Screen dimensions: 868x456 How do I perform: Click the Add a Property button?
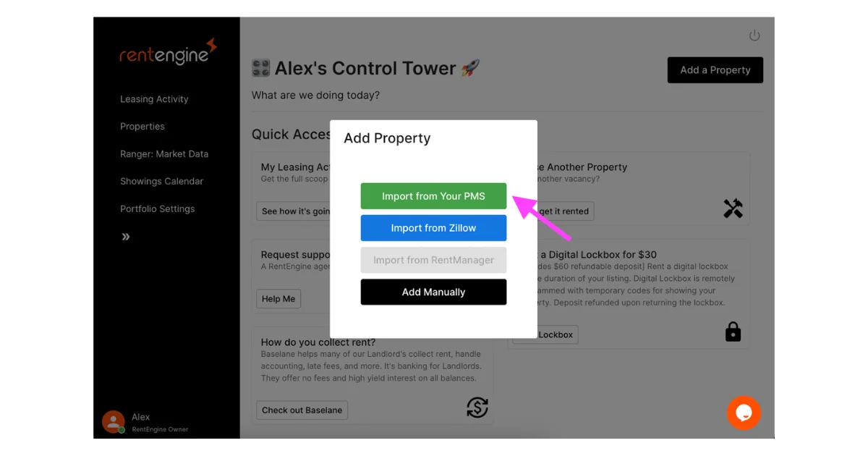click(715, 70)
